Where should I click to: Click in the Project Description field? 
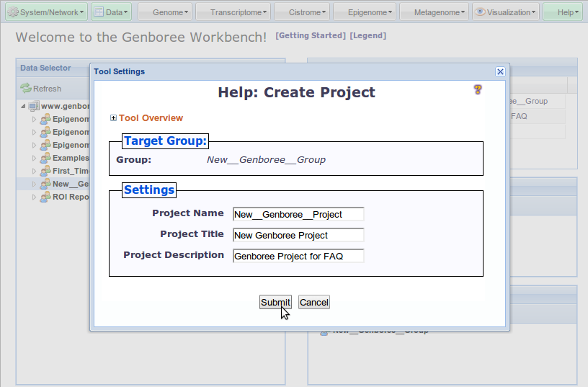[x=298, y=256]
